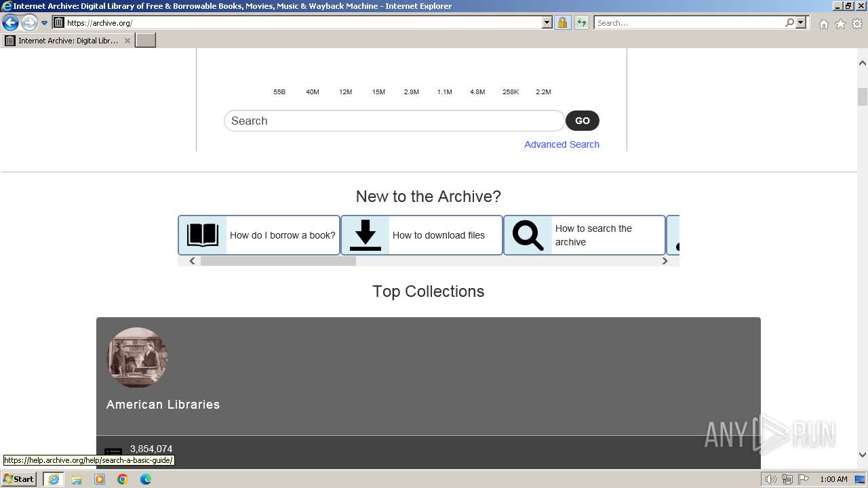Click the Action Center flag icon
This screenshot has height=488, width=868.
click(x=804, y=479)
